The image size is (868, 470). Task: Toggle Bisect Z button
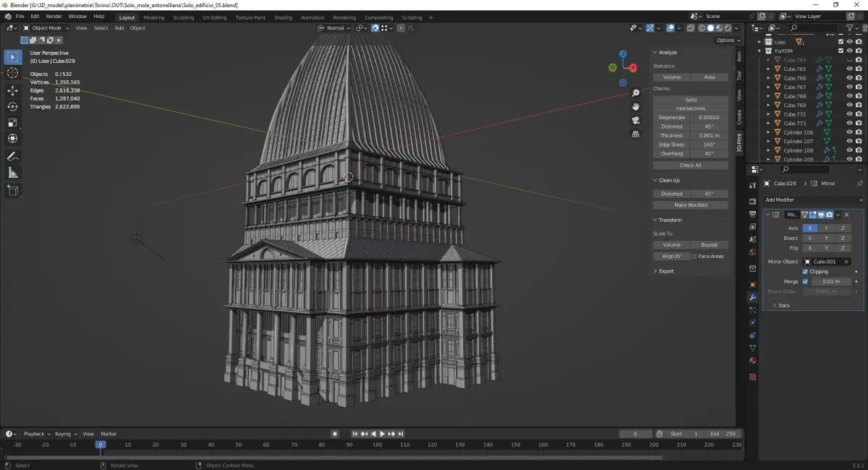point(843,238)
